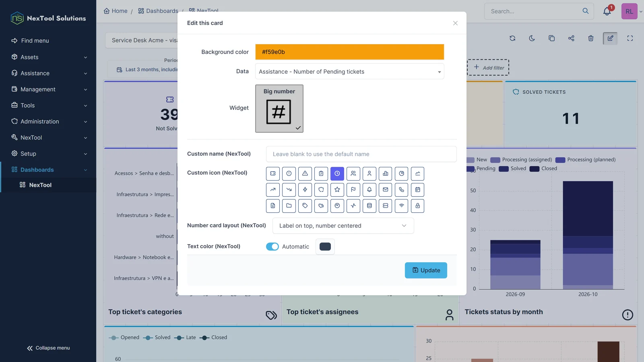Pick the gauge custom icon
This screenshot has height=362, width=644.
[x=337, y=206]
